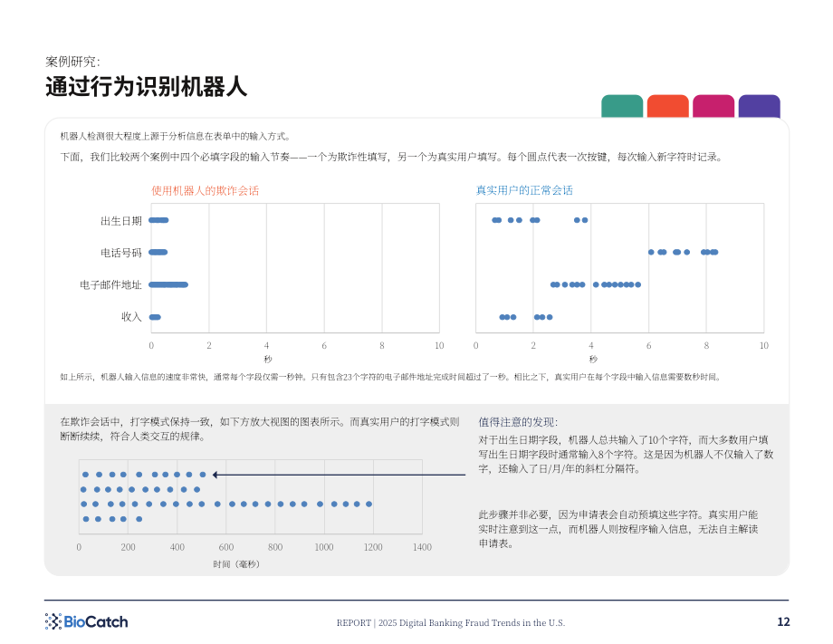This screenshot has width=833, height=644.
Task: Click the orange-red tab
Action: coord(668,106)
